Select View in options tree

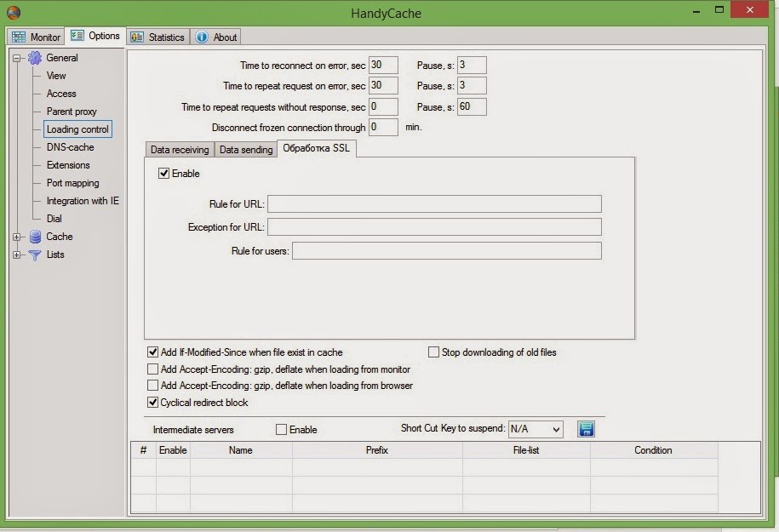pos(56,76)
